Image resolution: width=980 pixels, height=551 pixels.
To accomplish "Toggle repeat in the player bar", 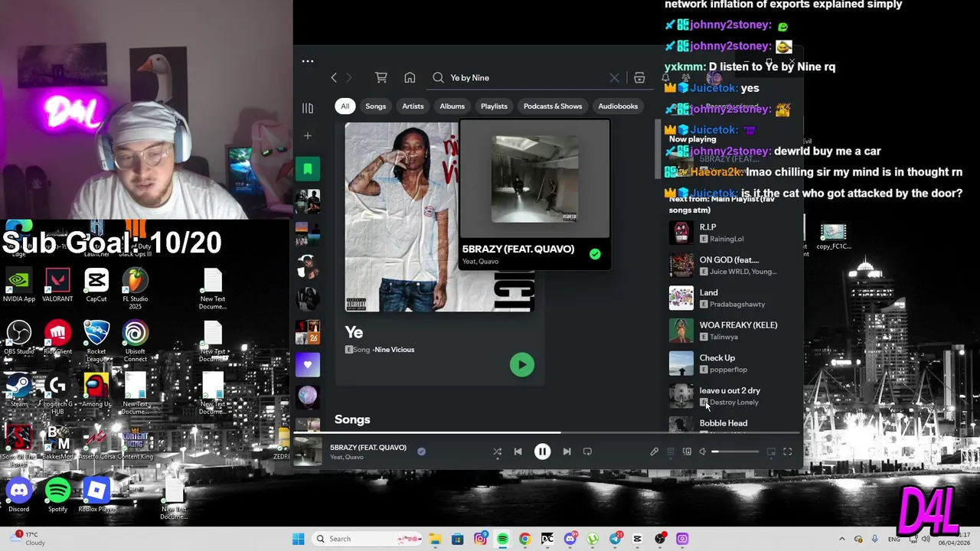I will tap(587, 452).
